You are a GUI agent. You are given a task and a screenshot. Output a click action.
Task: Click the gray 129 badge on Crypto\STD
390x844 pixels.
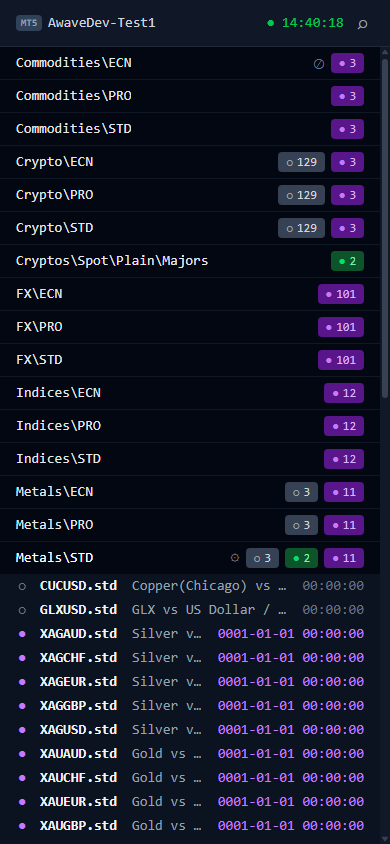pyautogui.click(x=301, y=228)
